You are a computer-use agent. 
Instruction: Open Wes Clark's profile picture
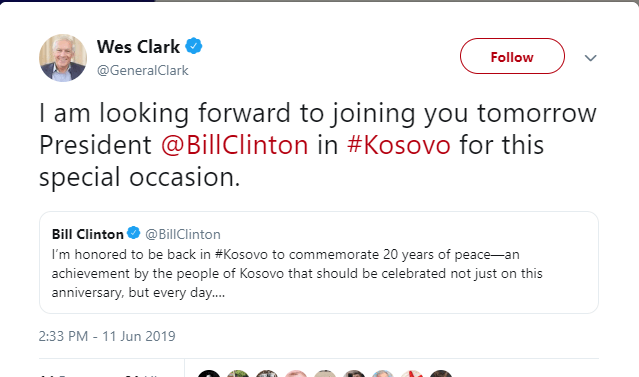tap(63, 58)
